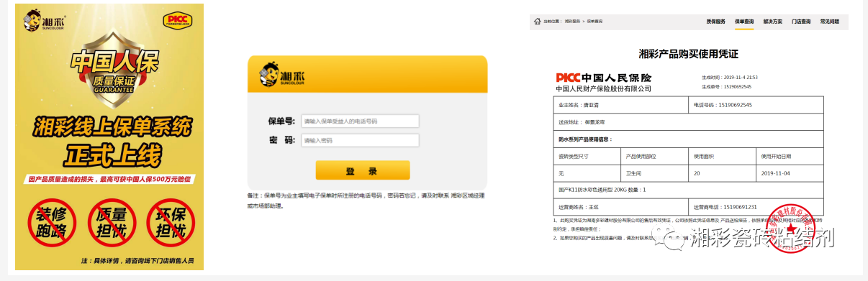
Task: Click the 密码 password input field
Action: pyautogui.click(x=360, y=140)
